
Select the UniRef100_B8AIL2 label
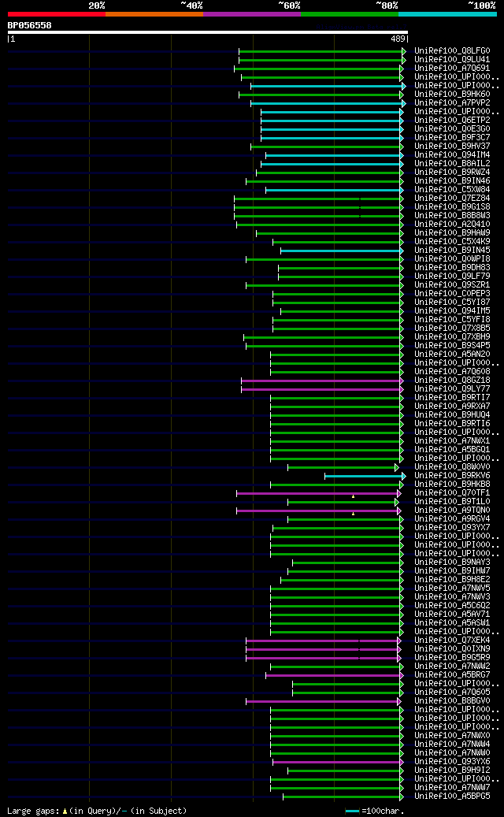click(452, 164)
